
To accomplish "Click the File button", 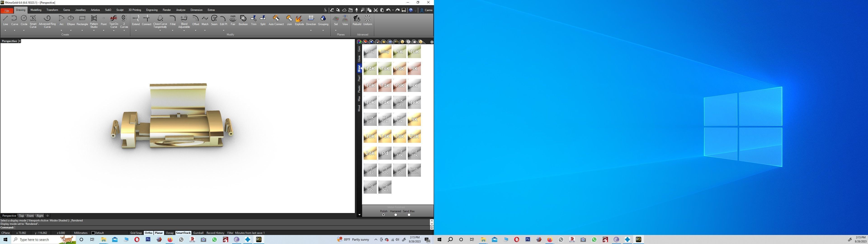I will click(7, 10).
